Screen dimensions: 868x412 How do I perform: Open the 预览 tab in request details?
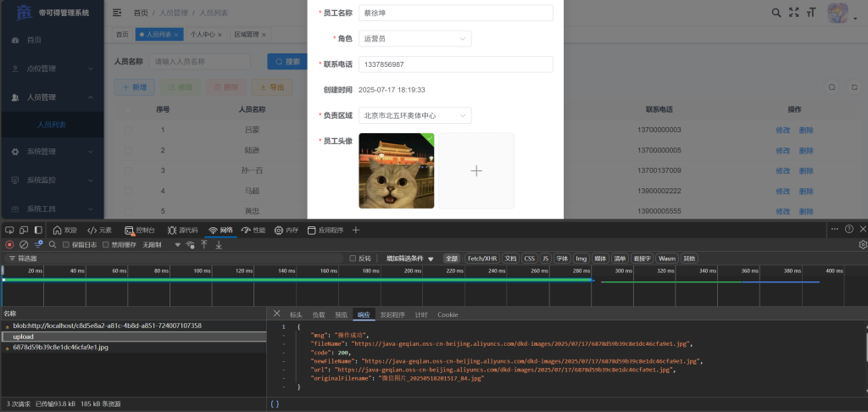(x=341, y=315)
